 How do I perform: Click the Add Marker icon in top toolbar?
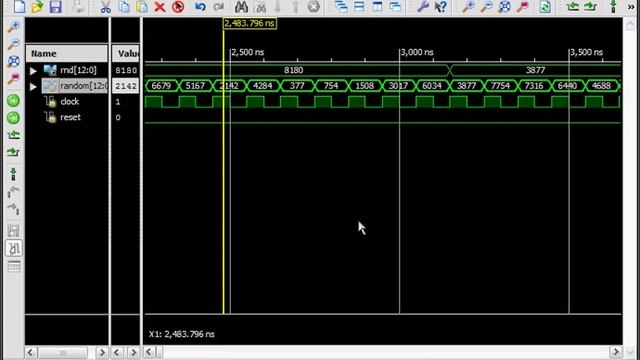(613, 7)
